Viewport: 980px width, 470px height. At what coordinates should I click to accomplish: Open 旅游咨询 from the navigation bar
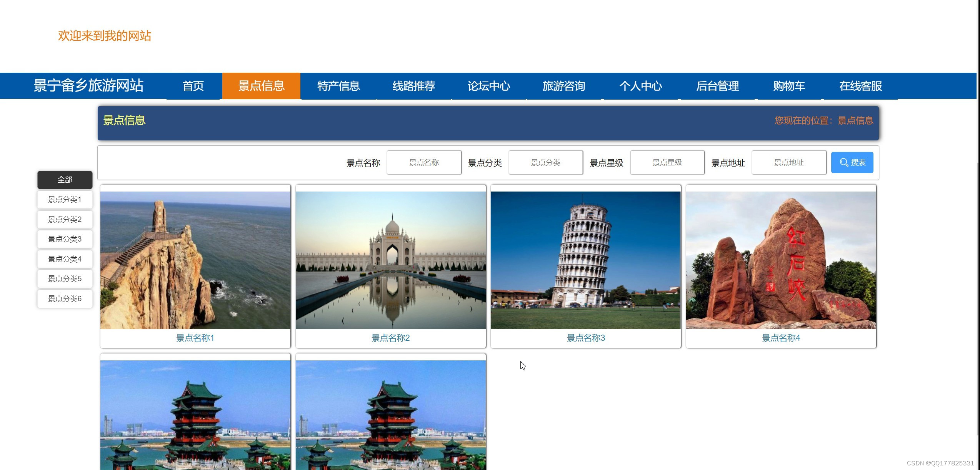pyautogui.click(x=564, y=86)
